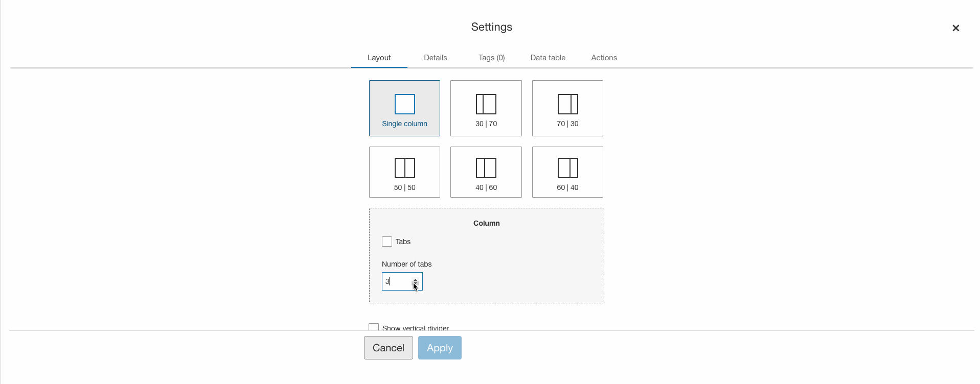Close the Settings dialog with the X
980x384 pixels.
click(955, 28)
